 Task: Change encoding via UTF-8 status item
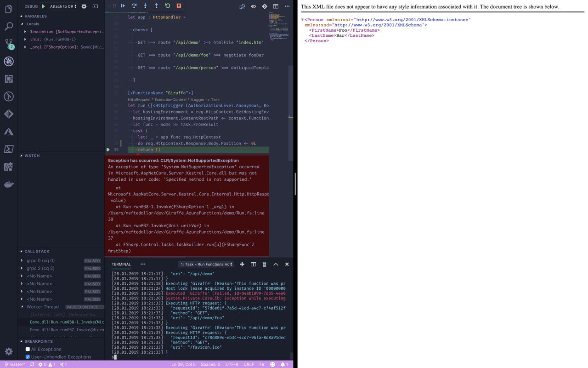232,364
